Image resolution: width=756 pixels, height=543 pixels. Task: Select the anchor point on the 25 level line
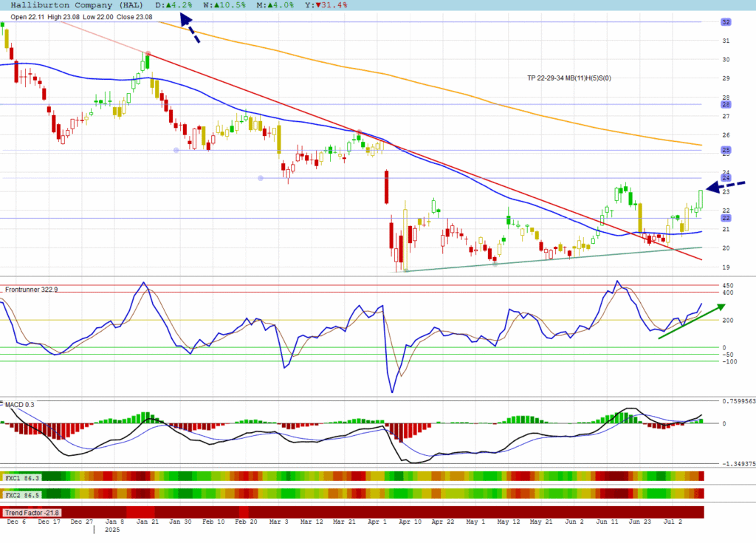(176, 150)
